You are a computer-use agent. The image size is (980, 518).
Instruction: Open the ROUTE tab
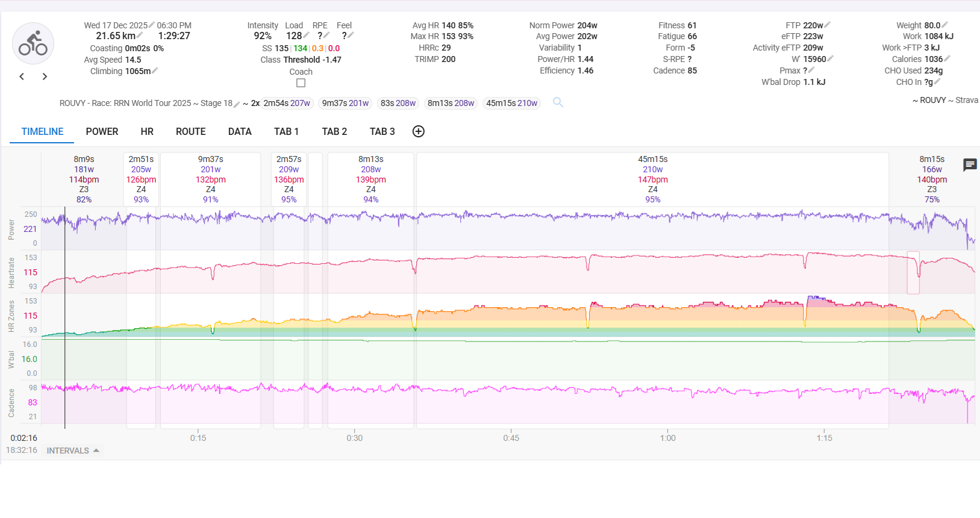click(x=190, y=131)
